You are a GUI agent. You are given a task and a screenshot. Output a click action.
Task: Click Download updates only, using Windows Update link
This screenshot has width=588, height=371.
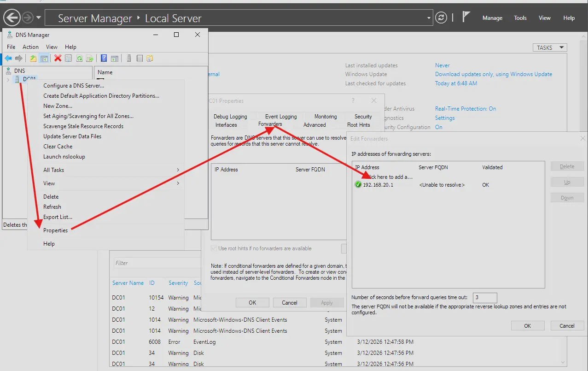(x=494, y=74)
